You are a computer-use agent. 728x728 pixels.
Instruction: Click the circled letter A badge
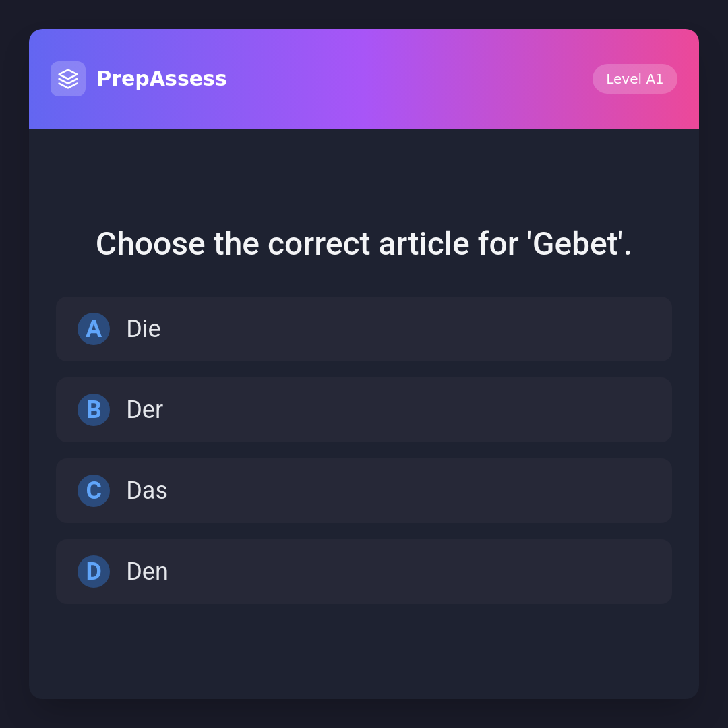coord(94,329)
